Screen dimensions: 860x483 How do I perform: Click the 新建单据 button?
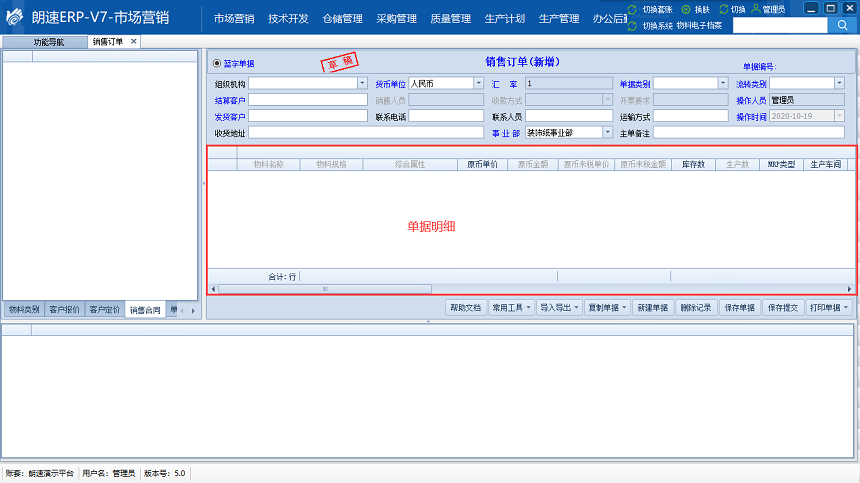tap(652, 308)
